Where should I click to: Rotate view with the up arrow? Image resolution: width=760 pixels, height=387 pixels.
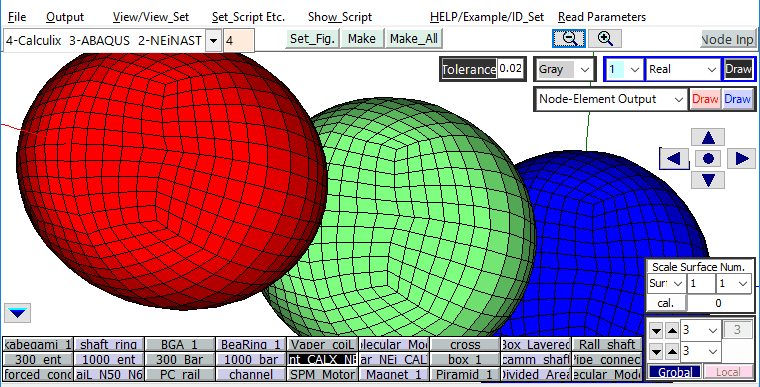[708, 138]
